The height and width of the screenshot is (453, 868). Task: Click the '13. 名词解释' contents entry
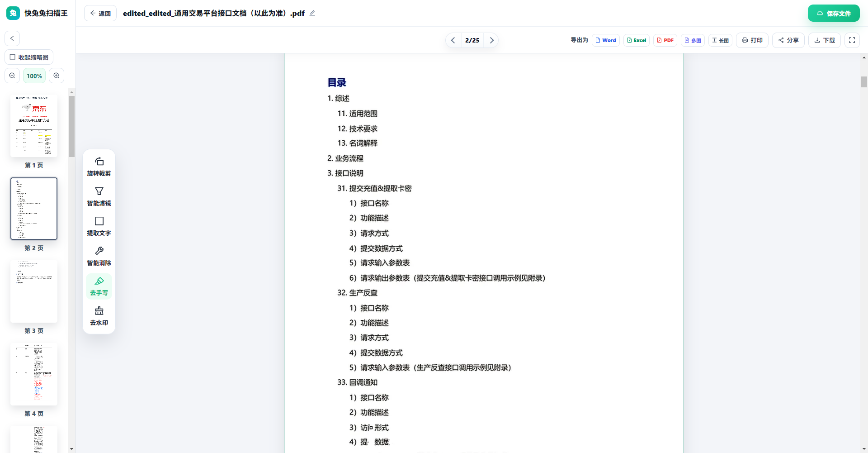pyautogui.click(x=357, y=143)
